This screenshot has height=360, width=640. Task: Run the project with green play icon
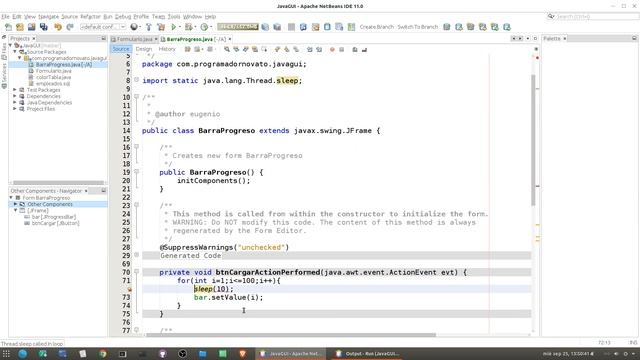pyautogui.click(x=173, y=27)
